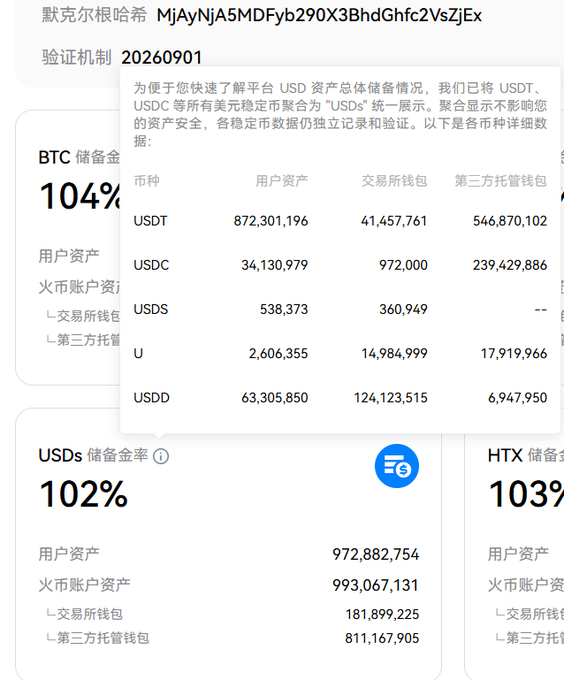564x680 pixels.
Task: Click the USDT user assets value 872,301,196
Action: click(271, 221)
